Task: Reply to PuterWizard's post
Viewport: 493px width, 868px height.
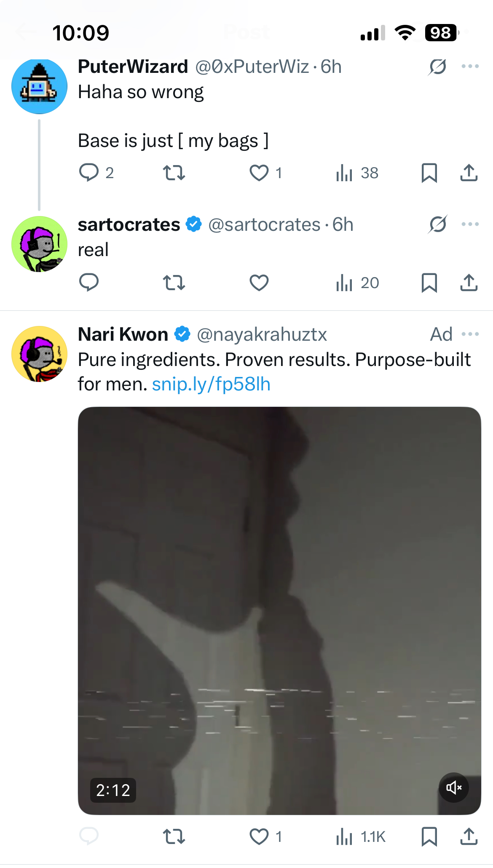Action: tap(89, 173)
